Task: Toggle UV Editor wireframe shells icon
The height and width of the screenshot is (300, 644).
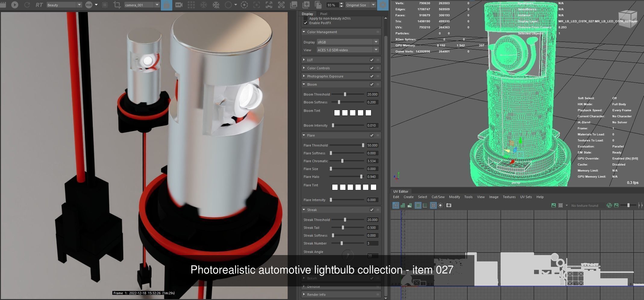Action: [396, 205]
